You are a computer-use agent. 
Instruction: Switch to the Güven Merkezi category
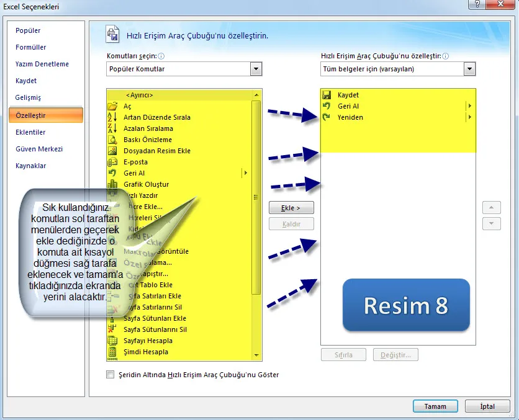click(x=39, y=149)
